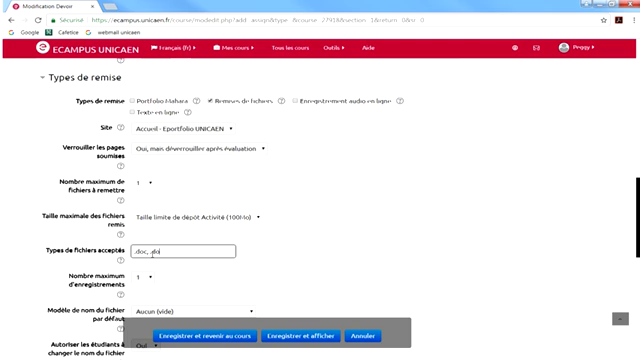640x360 pixels.
Task: Click the Peggy user avatar
Action: click(x=564, y=48)
